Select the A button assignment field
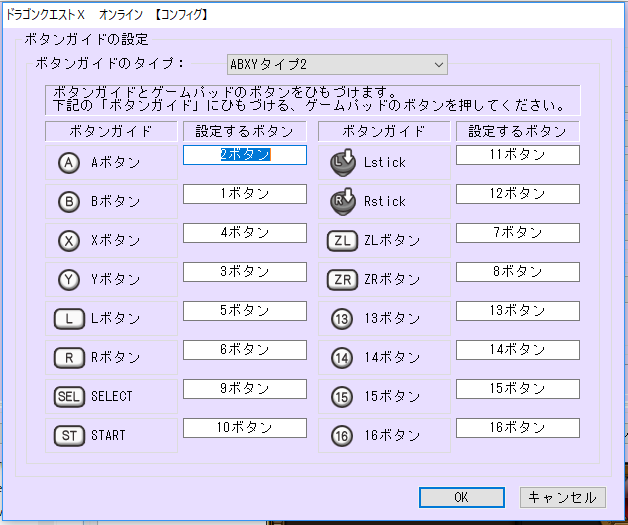Screen dimensions: 628x525 245,155
